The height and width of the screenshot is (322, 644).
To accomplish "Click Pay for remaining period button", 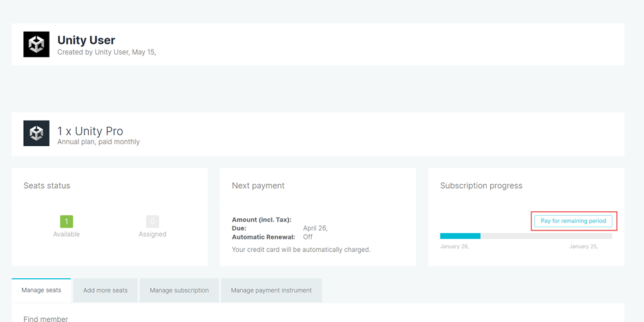I will [x=573, y=221].
